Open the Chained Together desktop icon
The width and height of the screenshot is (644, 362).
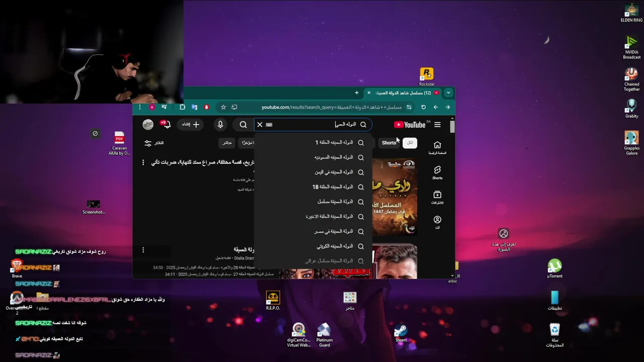631,79
